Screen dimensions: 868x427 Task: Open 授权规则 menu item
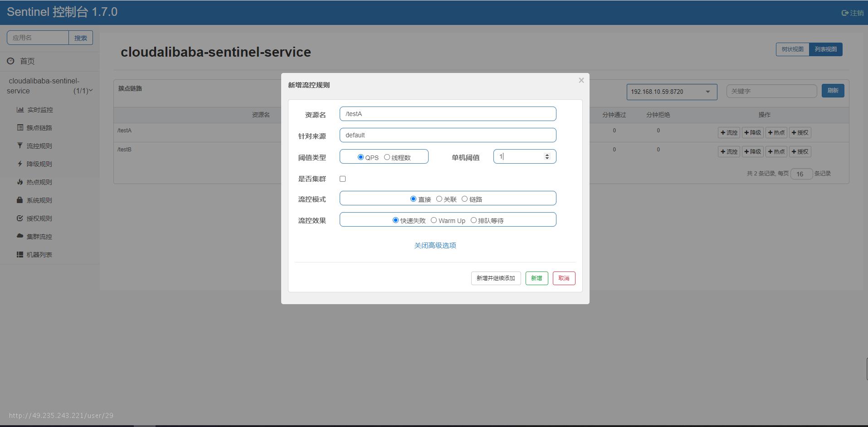tap(39, 218)
